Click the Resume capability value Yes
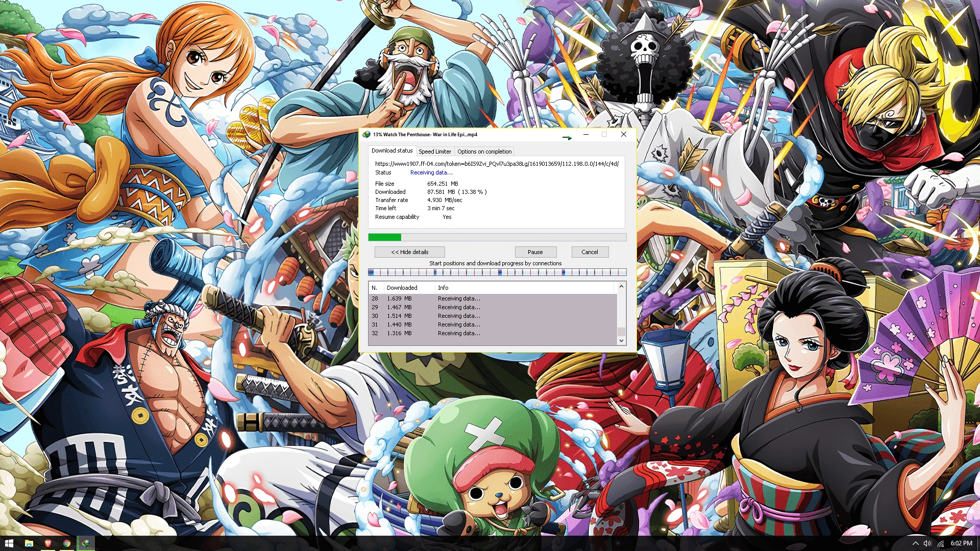 [447, 217]
